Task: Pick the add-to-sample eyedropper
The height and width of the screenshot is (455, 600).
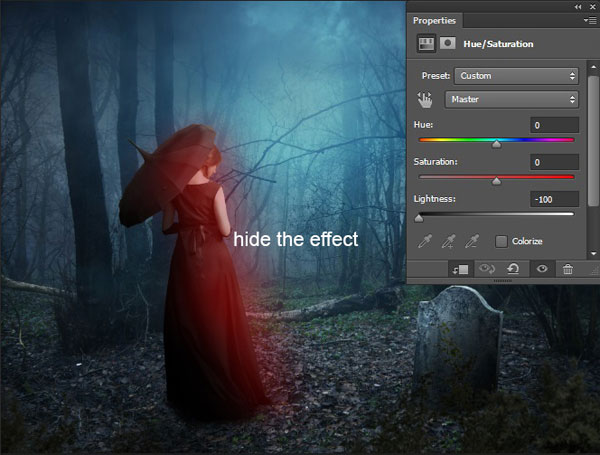Action: (x=448, y=241)
